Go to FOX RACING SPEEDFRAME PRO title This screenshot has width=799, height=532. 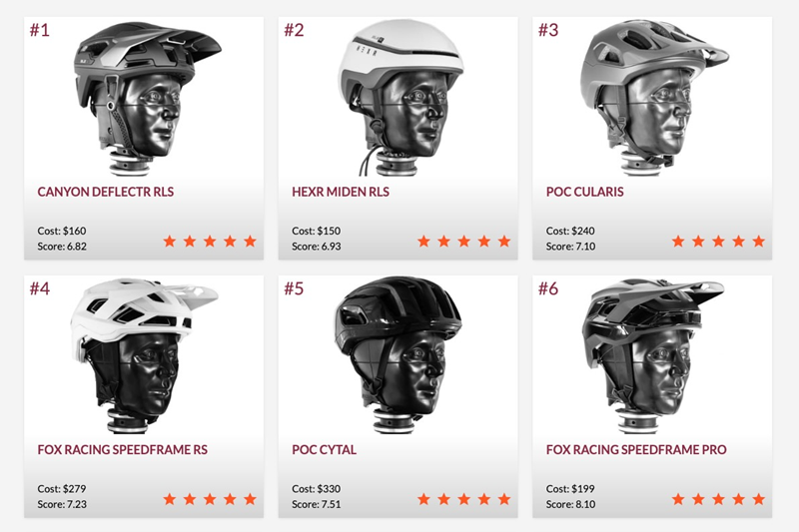pos(636,450)
